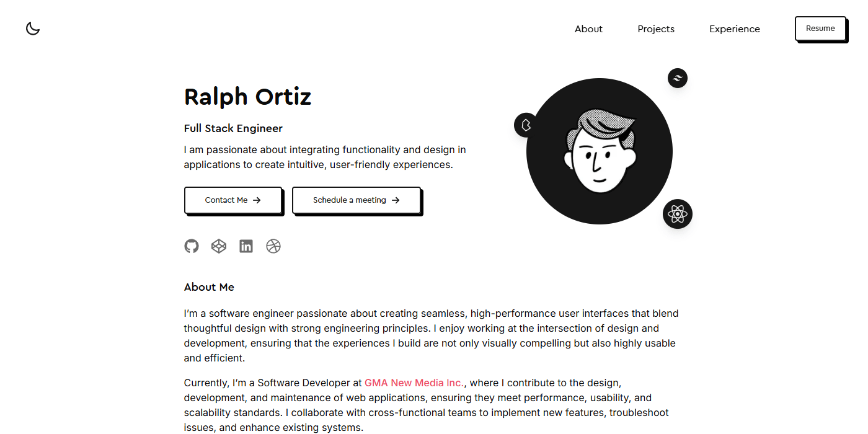This screenshot has width=868, height=434.
Task: Select the React badge near the avatar
Action: tap(678, 214)
